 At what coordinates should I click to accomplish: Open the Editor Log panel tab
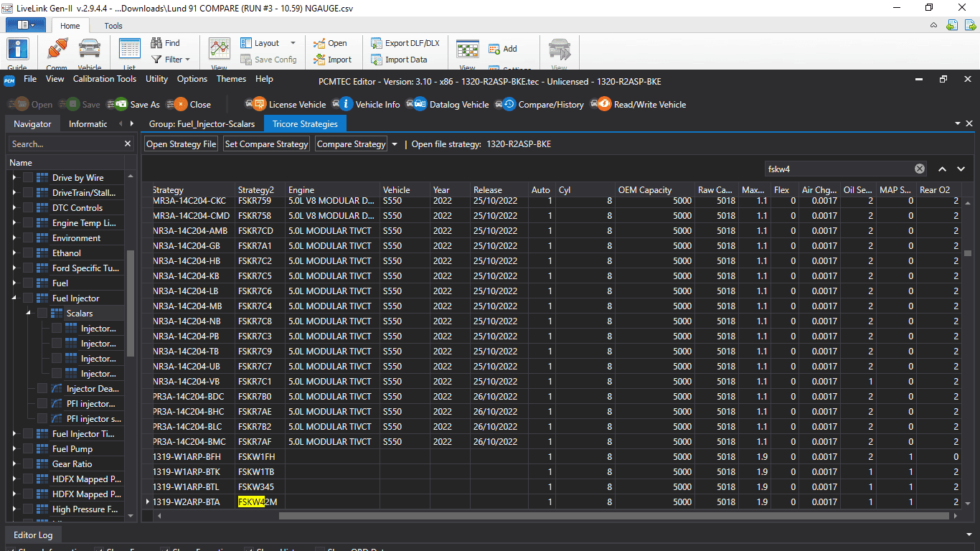[33, 535]
